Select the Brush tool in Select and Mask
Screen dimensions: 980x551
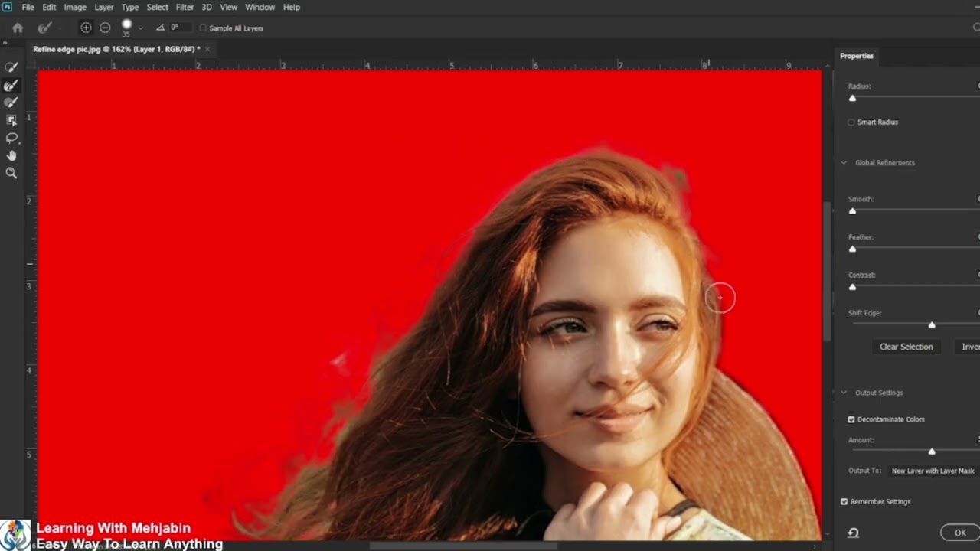pyautogui.click(x=11, y=103)
